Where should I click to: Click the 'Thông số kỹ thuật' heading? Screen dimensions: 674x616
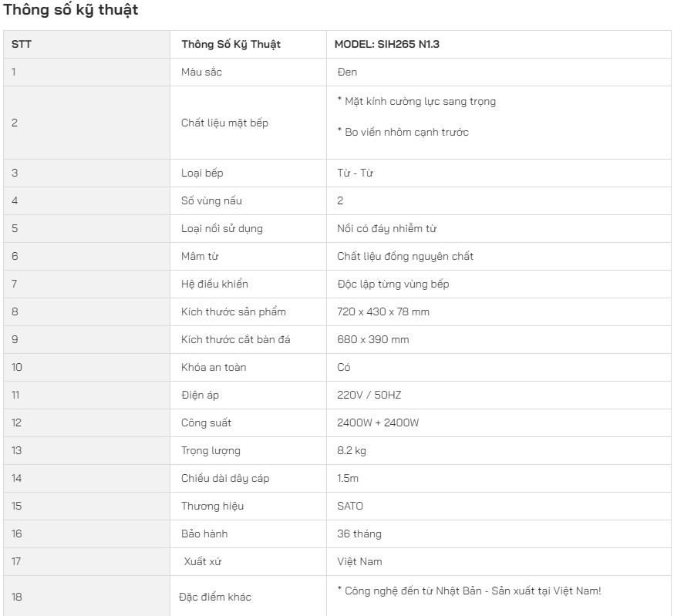tap(71, 11)
